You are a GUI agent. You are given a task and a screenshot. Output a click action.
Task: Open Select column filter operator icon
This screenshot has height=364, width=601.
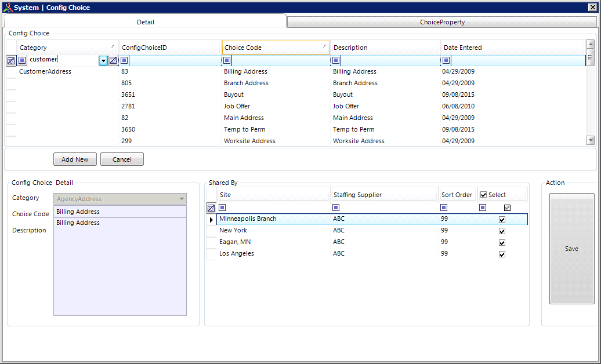[x=483, y=208]
